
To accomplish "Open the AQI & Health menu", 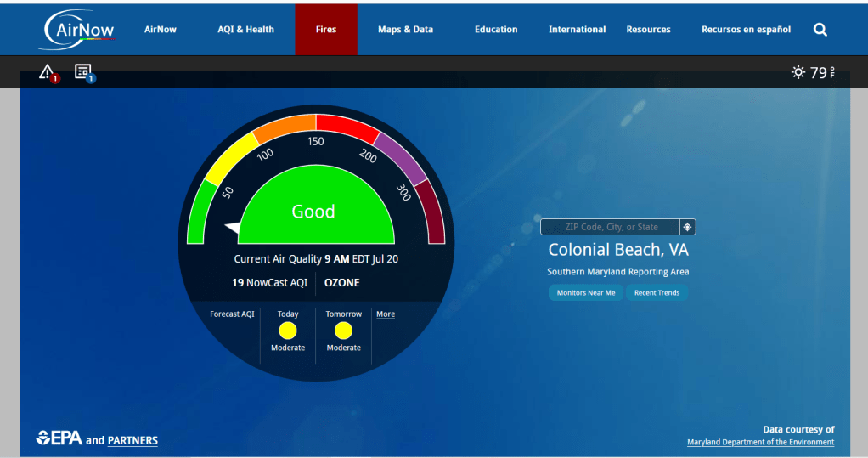I will (245, 30).
